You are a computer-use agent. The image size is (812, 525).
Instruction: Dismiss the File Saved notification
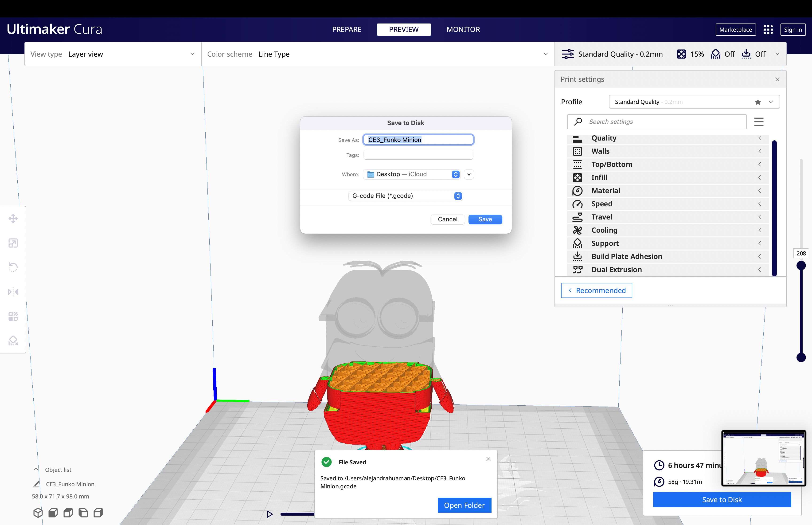click(x=488, y=459)
